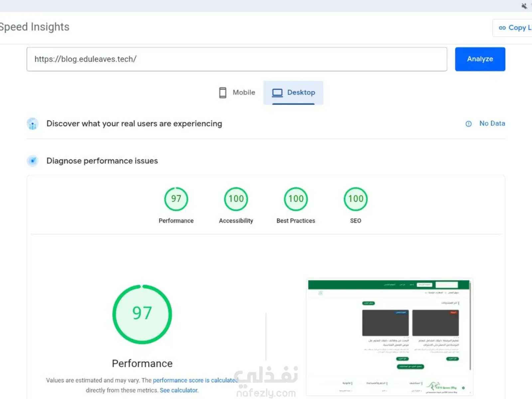532x399 pixels.
Task: Switch to the Mobile tab
Action: [x=237, y=92]
